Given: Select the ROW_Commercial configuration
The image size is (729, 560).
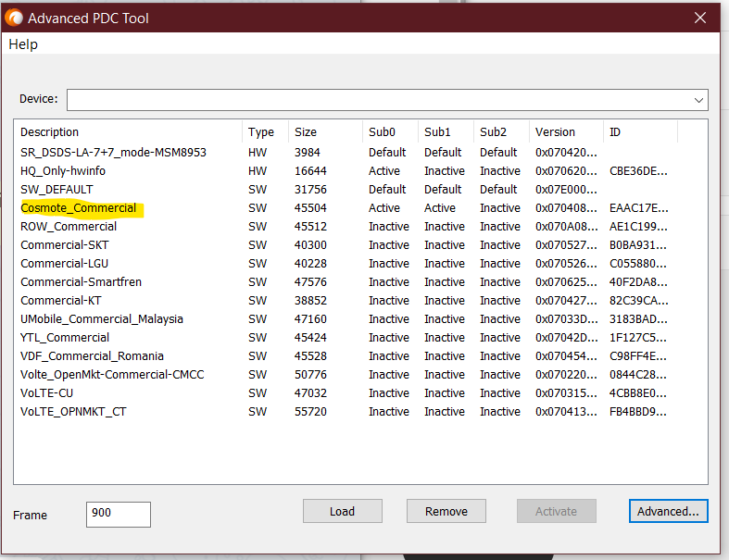Looking at the screenshot, I should click(x=69, y=227).
